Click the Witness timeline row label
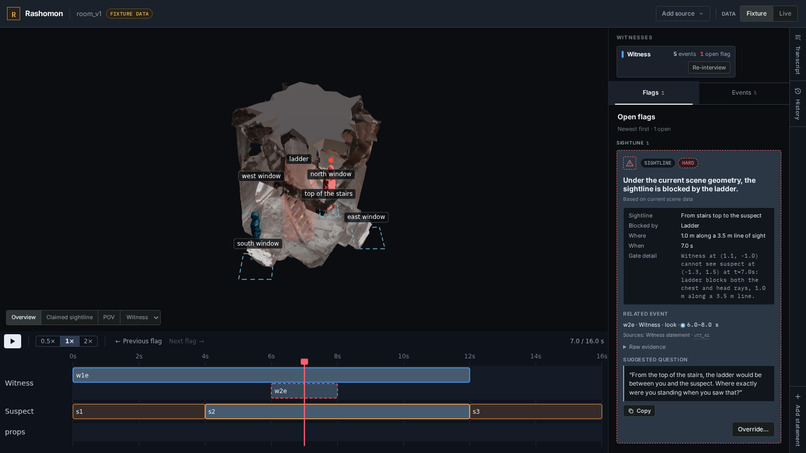The height and width of the screenshot is (453, 806). click(19, 383)
